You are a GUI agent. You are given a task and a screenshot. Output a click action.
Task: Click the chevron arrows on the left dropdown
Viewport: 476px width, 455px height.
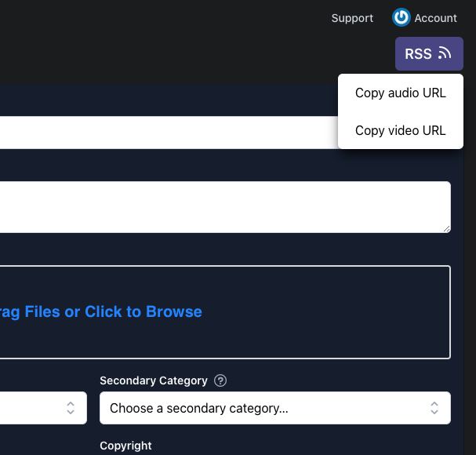[71, 408]
